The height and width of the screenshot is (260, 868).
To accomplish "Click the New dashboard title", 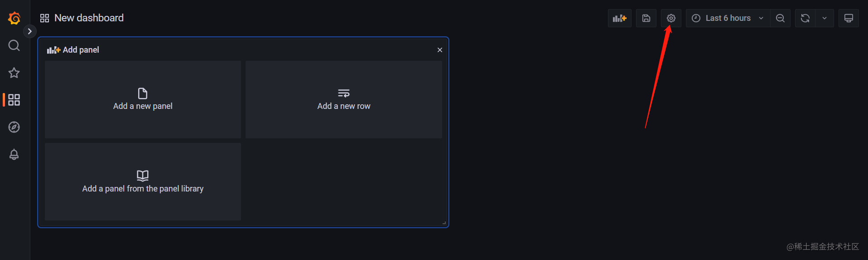I will (89, 18).
